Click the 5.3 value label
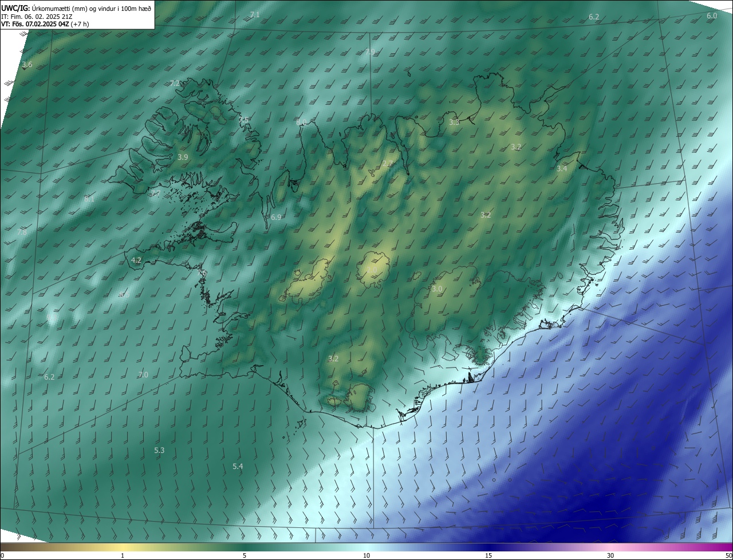Viewport: 733px width, 560px height. [159, 451]
